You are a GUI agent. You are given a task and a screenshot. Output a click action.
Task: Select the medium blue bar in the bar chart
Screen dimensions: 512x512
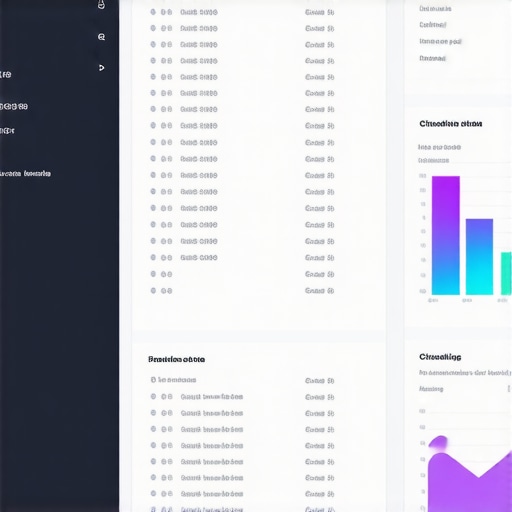[479, 257]
